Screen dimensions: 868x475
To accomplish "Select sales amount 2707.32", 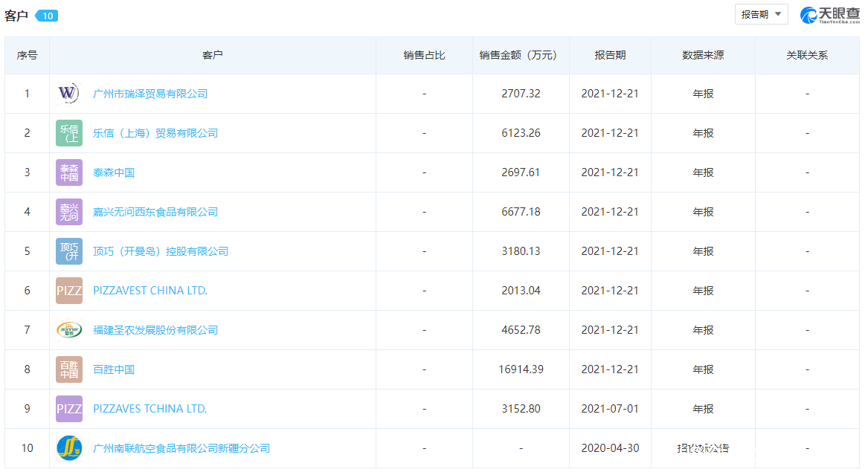I will coord(521,94).
